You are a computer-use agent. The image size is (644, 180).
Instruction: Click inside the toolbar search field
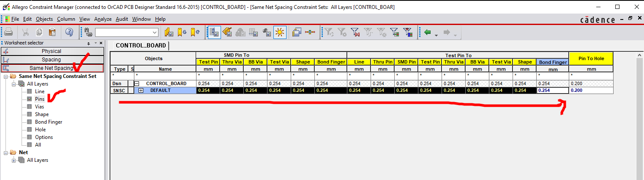click(123, 32)
